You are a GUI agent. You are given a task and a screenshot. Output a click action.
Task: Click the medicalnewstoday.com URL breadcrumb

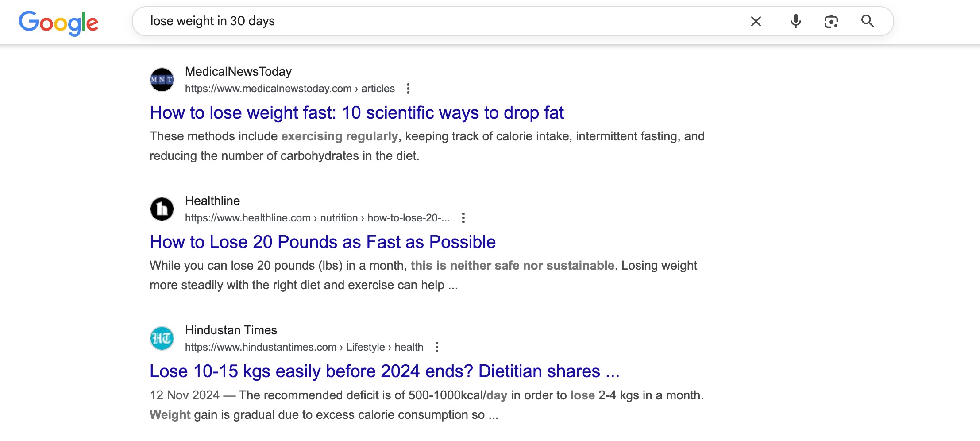[289, 89]
